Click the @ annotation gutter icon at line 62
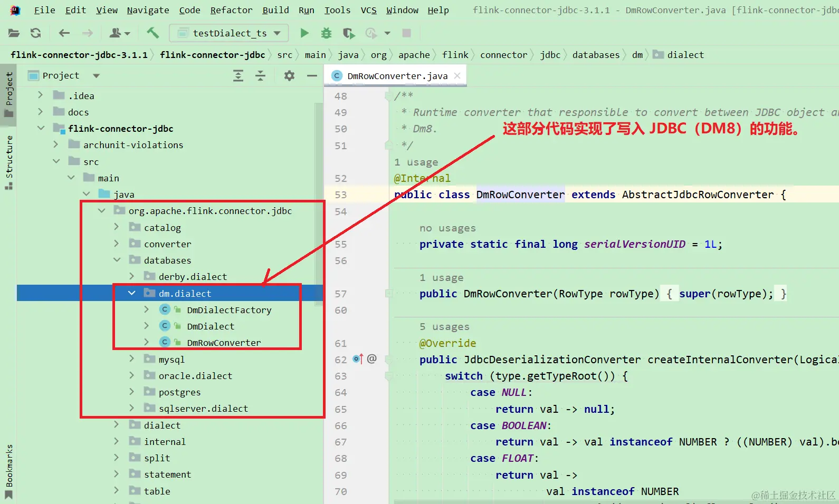 (x=372, y=359)
